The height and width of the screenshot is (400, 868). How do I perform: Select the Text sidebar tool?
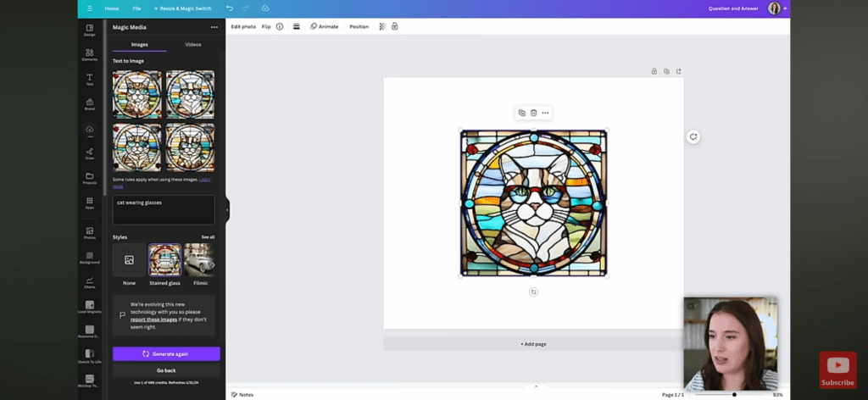(90, 80)
